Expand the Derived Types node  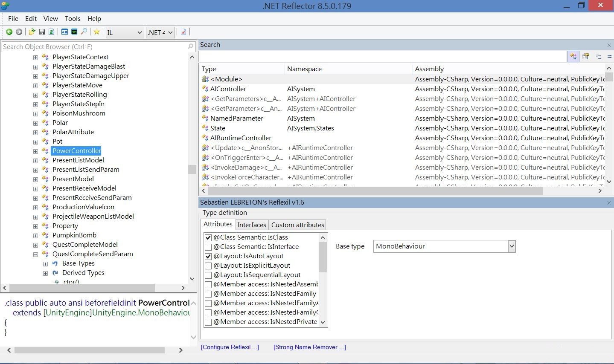(x=45, y=273)
